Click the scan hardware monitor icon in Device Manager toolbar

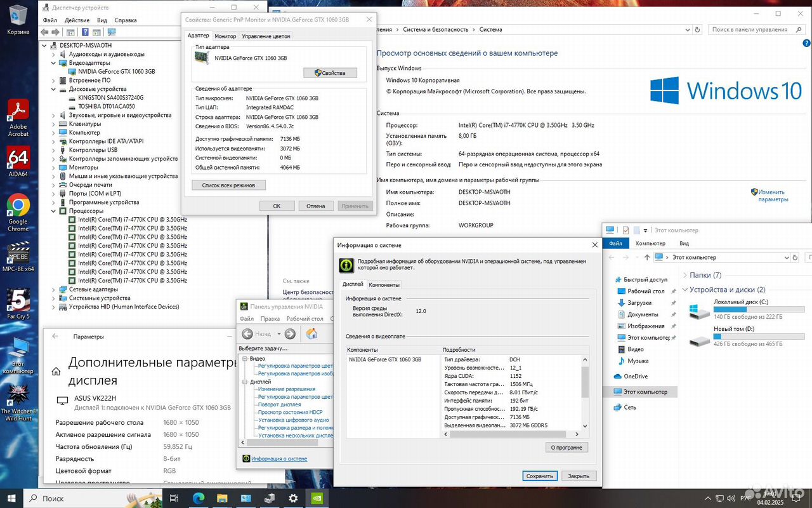pos(112,32)
